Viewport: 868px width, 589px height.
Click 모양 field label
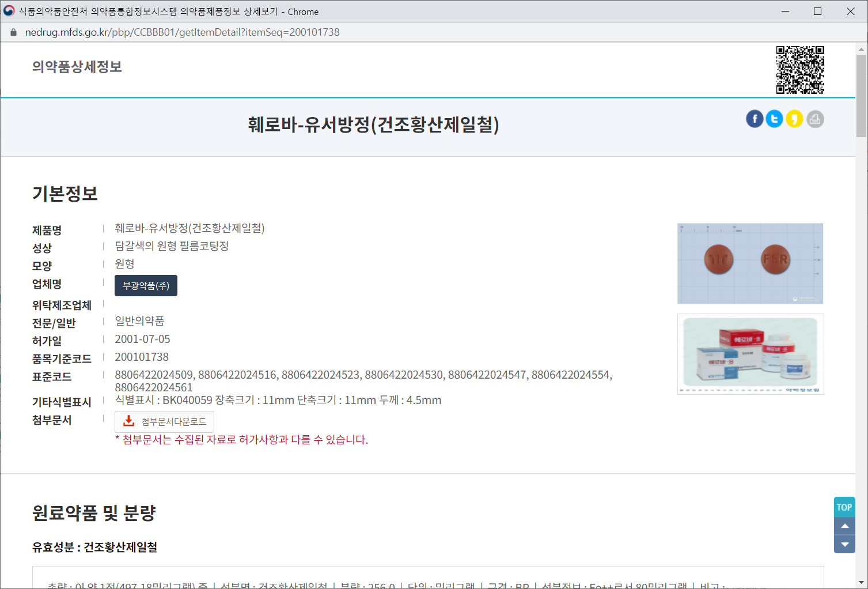[42, 266]
